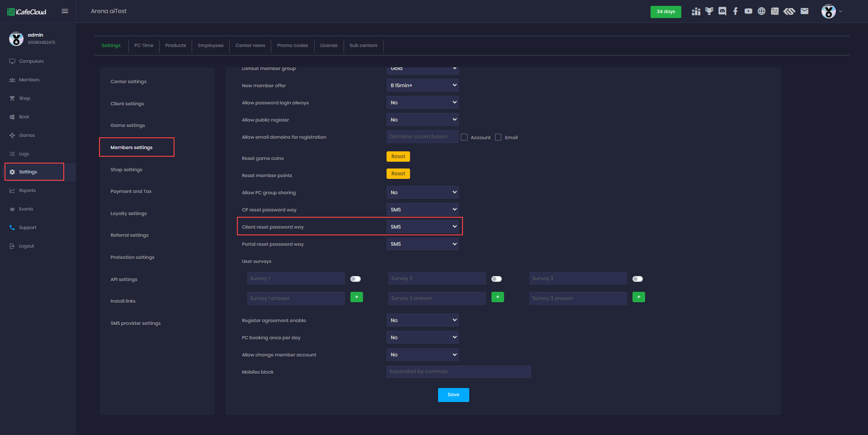
Task: Click the trophy icon in header
Action: point(709,11)
